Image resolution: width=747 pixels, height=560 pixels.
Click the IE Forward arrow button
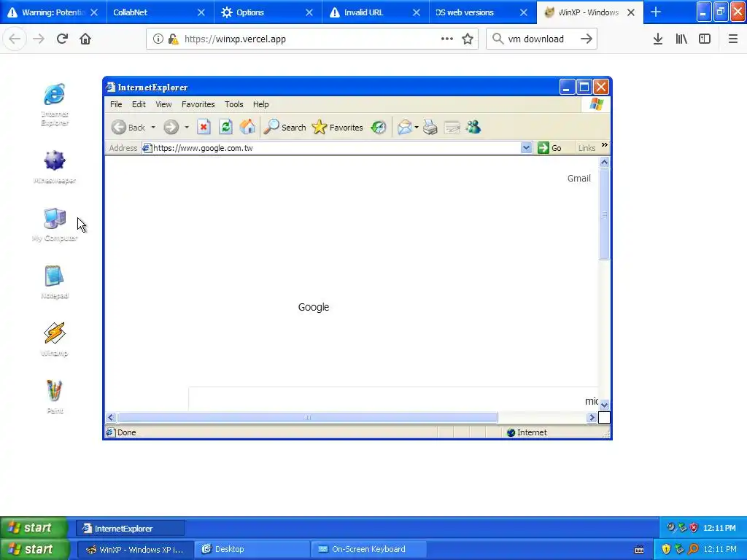click(x=171, y=127)
